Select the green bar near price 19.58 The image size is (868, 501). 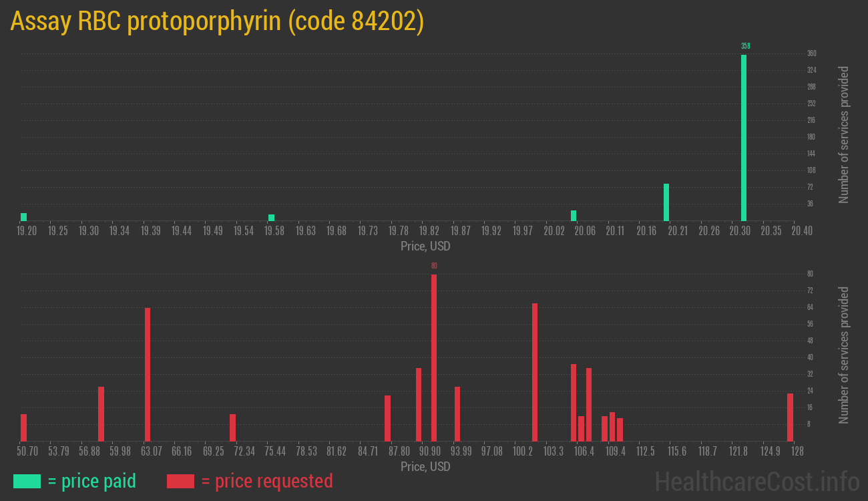point(271,216)
